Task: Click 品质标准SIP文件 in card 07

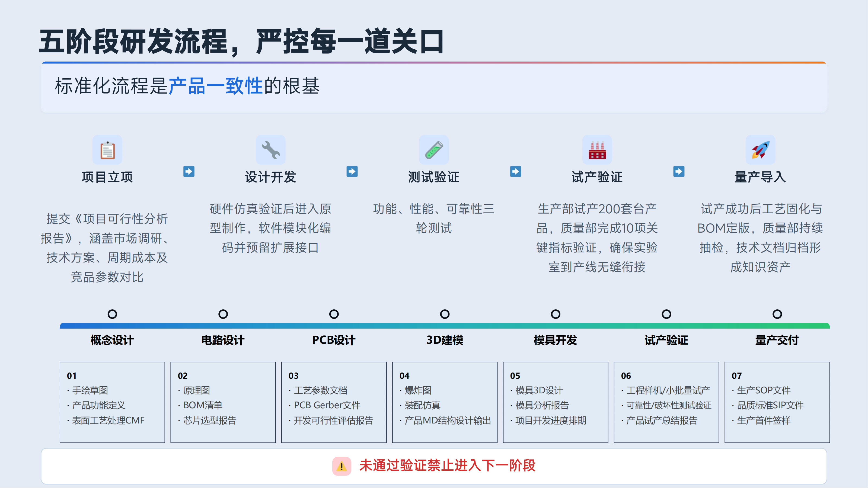Action: click(x=770, y=405)
